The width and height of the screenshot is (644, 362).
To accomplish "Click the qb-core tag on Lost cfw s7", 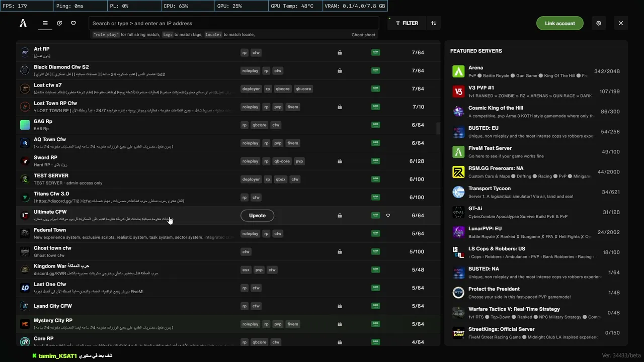I will point(303,89).
